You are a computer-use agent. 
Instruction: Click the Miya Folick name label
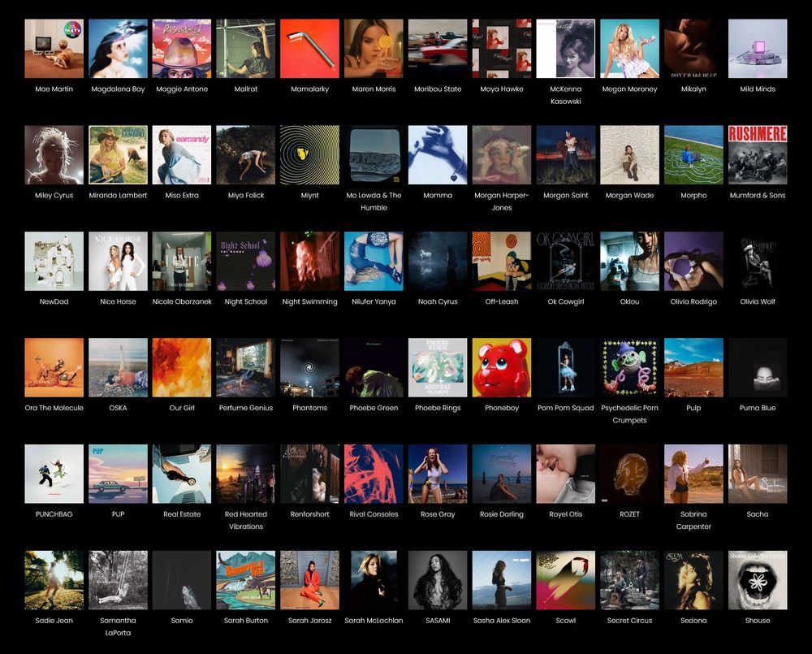click(246, 195)
